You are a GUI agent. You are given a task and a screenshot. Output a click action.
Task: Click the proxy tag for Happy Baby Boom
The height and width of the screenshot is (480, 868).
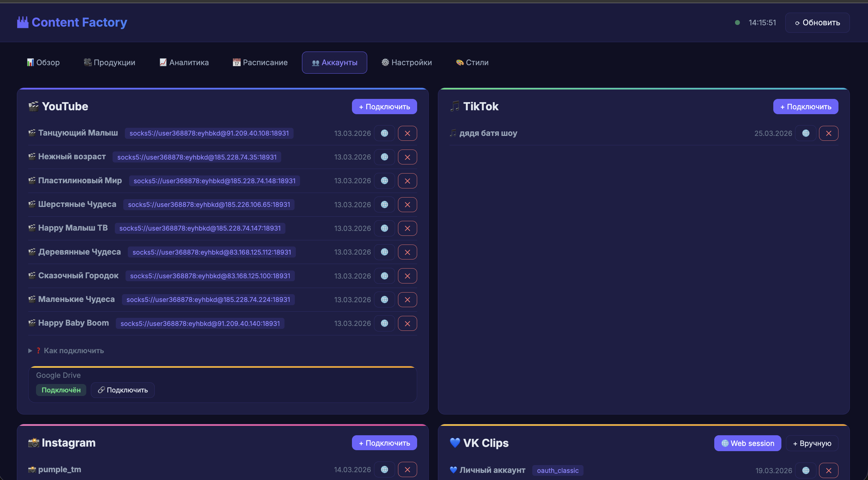point(200,323)
